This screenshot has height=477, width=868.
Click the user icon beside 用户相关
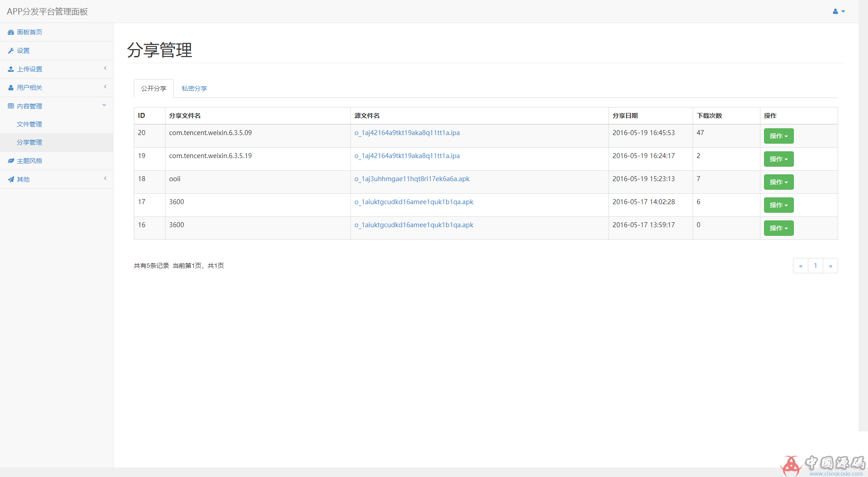[x=11, y=88]
